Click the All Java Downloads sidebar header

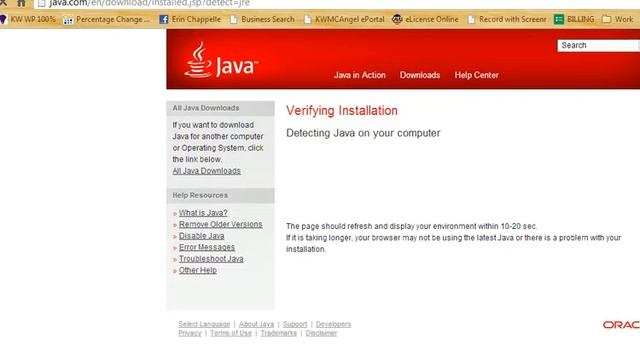(x=220, y=108)
